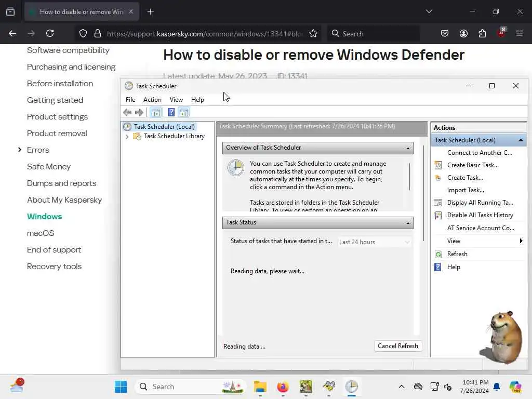
Task: Click Task Scheduler Library folder icon
Action: (137, 136)
